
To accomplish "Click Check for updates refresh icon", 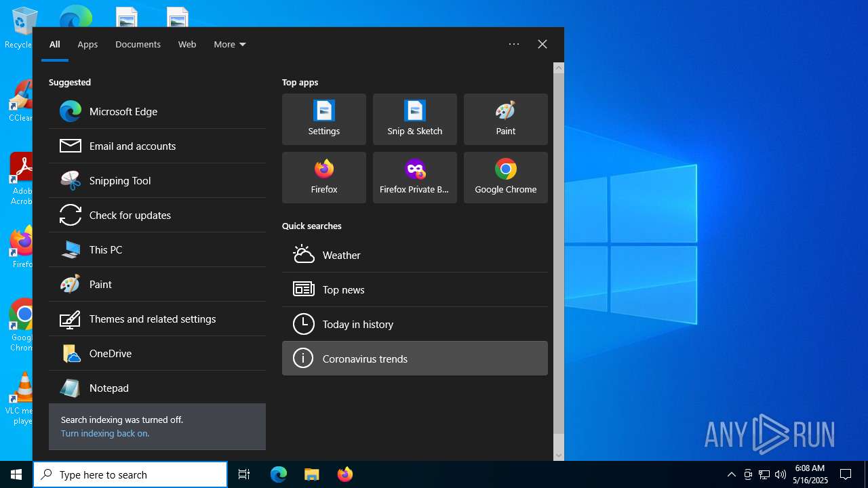I will (71, 215).
